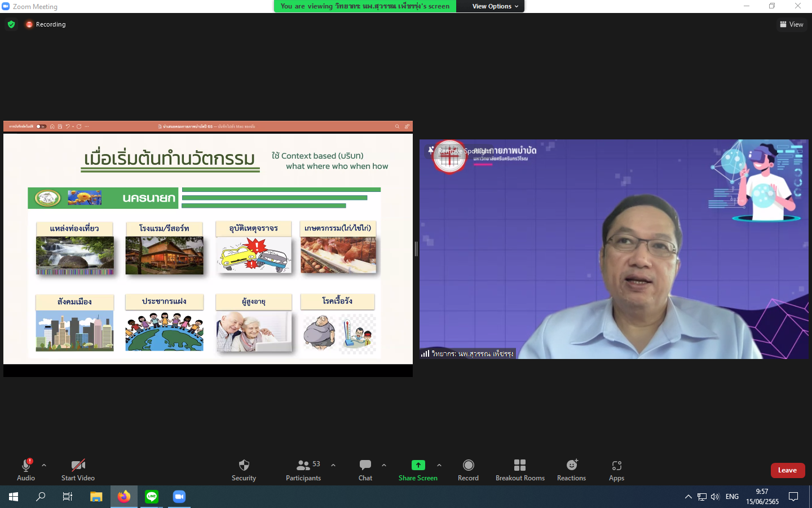Toggle Start Video camera

point(78,470)
